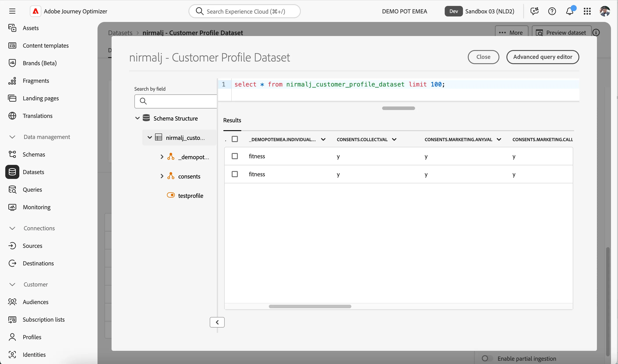The image size is (618, 364).
Task: Open Fragments icon in sidebar
Action: (x=12, y=81)
